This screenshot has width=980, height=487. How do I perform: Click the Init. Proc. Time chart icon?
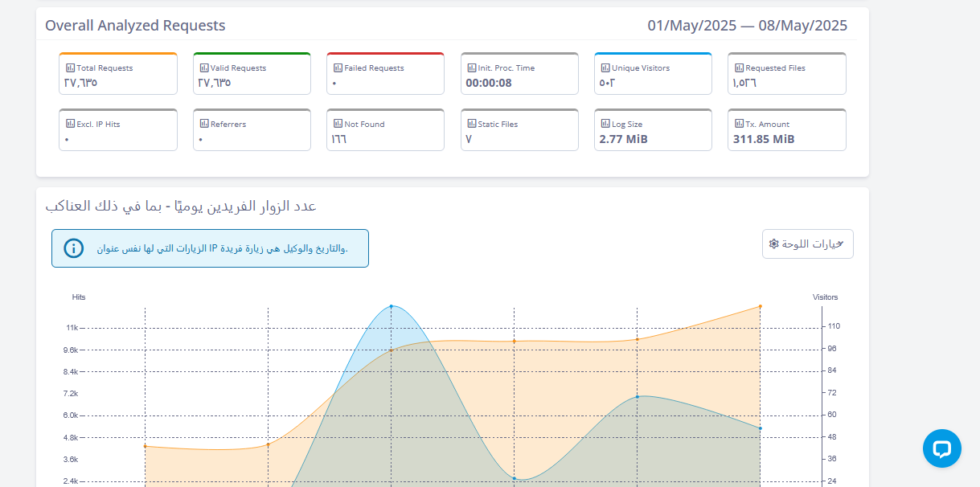click(472, 68)
